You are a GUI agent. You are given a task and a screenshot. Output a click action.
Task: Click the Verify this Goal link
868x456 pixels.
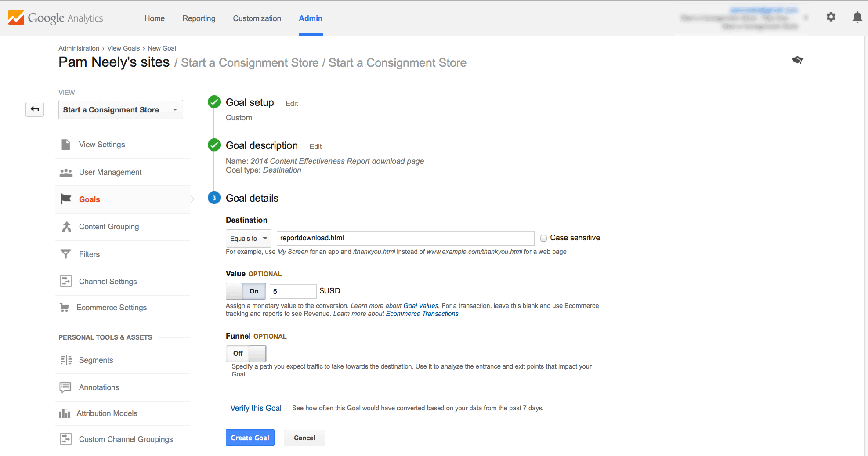[x=256, y=408]
